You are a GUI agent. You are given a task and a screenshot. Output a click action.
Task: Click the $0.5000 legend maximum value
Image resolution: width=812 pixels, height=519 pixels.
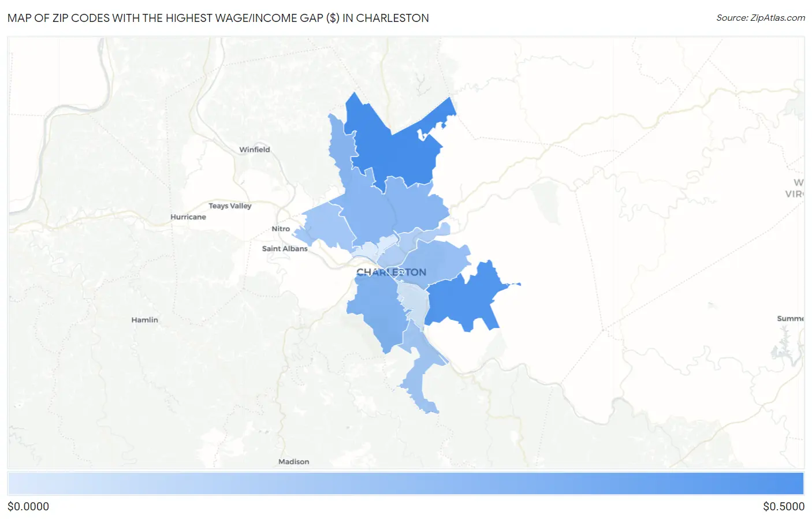point(784,506)
